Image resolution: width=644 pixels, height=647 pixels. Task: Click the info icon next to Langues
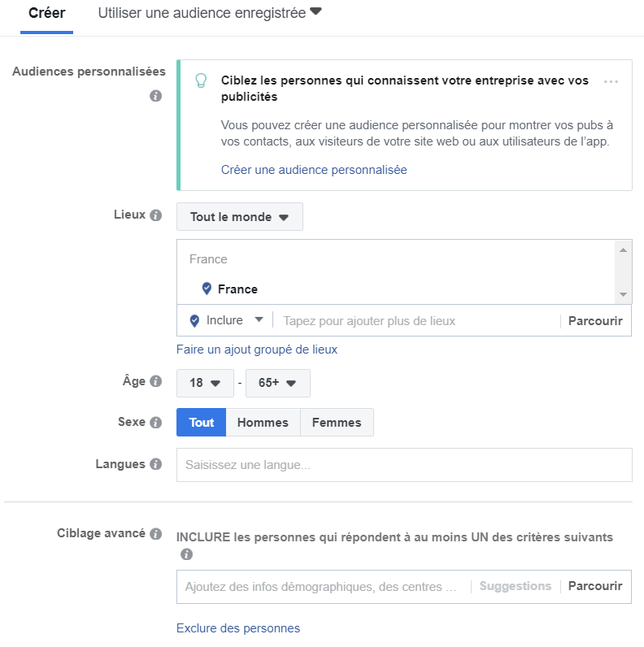[x=156, y=464]
